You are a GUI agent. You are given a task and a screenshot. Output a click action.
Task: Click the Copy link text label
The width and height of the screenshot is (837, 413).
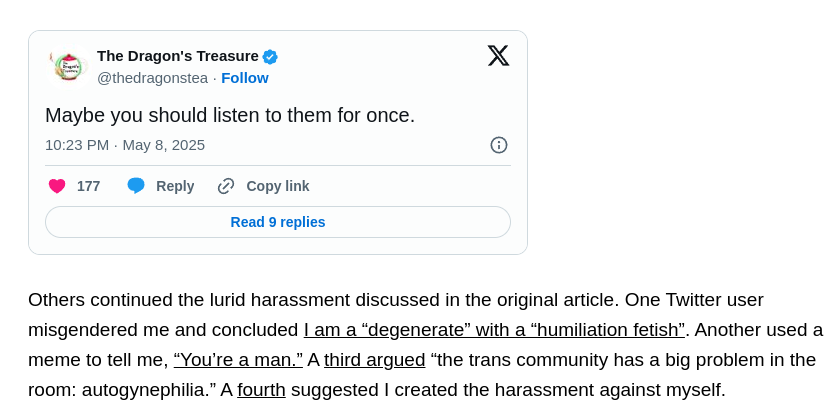click(x=278, y=186)
